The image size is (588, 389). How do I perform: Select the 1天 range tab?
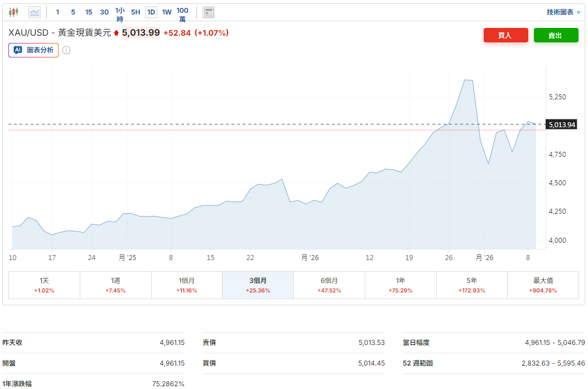click(44, 285)
